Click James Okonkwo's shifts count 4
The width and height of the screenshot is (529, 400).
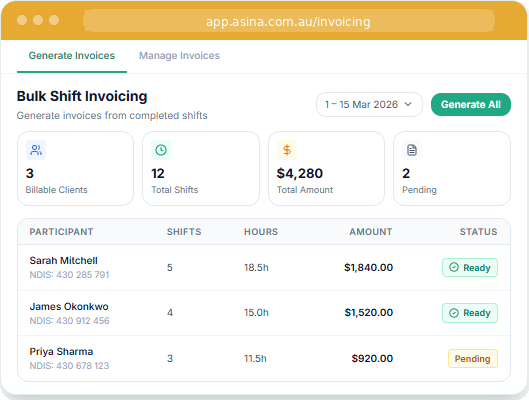170,313
